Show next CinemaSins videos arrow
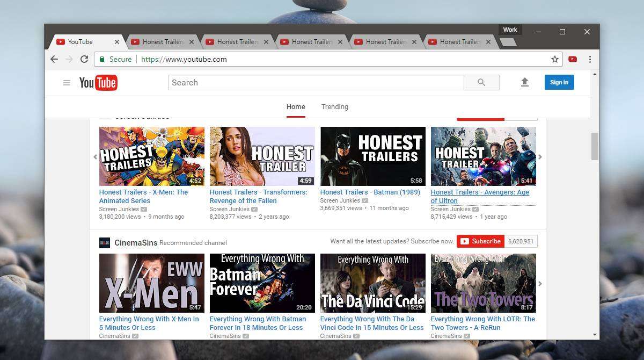Image resolution: width=644 pixels, height=360 pixels. click(x=540, y=284)
